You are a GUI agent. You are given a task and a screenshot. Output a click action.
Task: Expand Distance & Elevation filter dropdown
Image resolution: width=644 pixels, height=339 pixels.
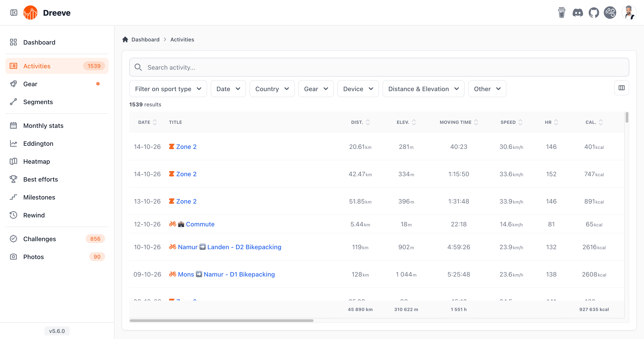coord(424,89)
